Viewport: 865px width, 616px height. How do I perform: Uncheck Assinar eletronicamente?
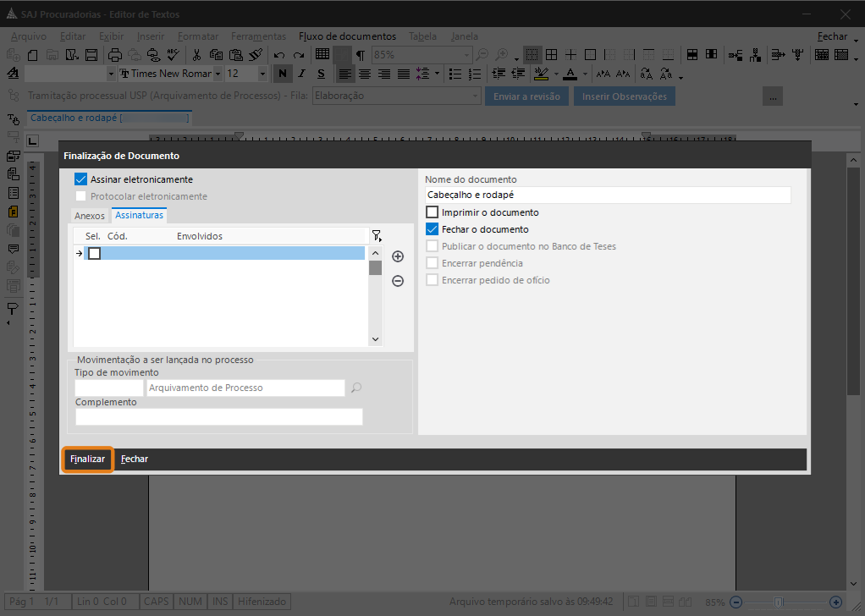click(81, 179)
